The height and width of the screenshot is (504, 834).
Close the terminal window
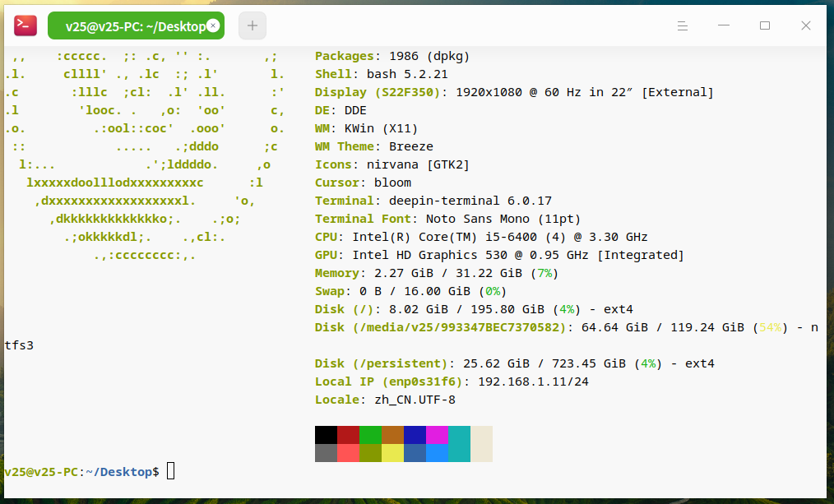pos(806,25)
